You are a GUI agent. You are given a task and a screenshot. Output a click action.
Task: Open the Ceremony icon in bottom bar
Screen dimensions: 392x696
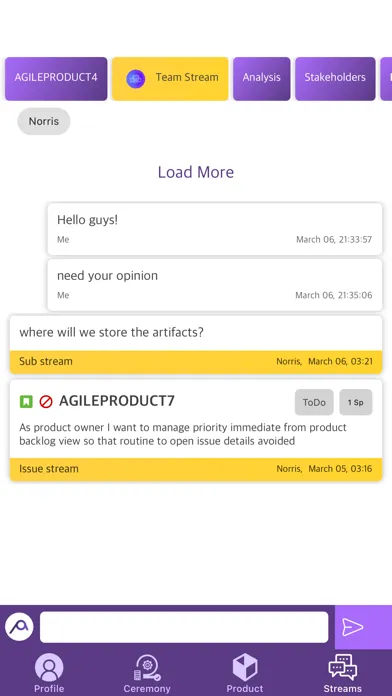(147, 668)
